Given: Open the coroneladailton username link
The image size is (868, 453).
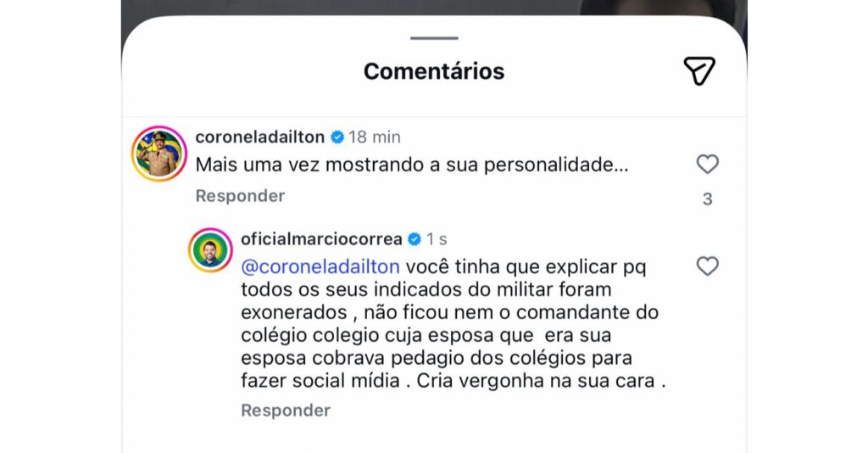Looking at the screenshot, I should point(260,137).
